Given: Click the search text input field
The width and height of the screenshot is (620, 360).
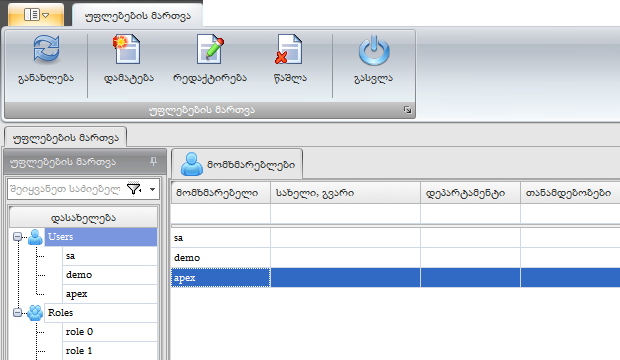Looking at the screenshot, I should point(64,189).
